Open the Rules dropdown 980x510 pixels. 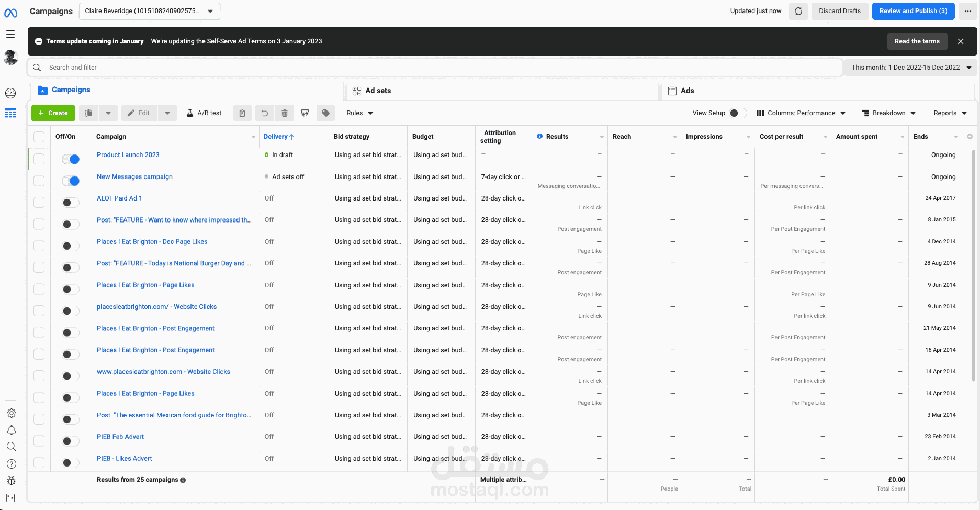tap(359, 113)
